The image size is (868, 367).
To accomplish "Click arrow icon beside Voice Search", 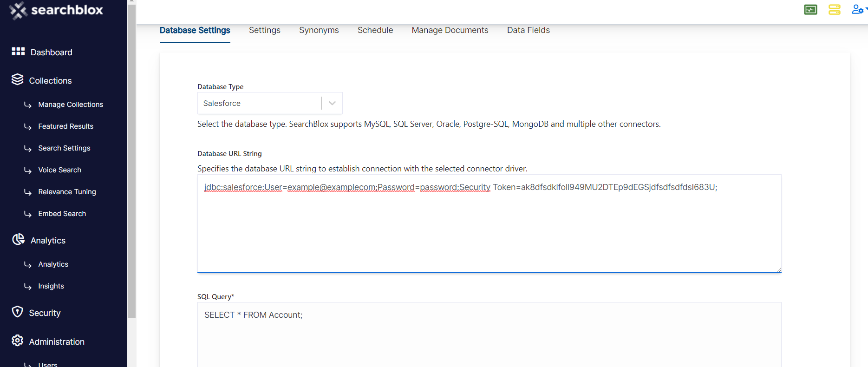I will [28, 170].
